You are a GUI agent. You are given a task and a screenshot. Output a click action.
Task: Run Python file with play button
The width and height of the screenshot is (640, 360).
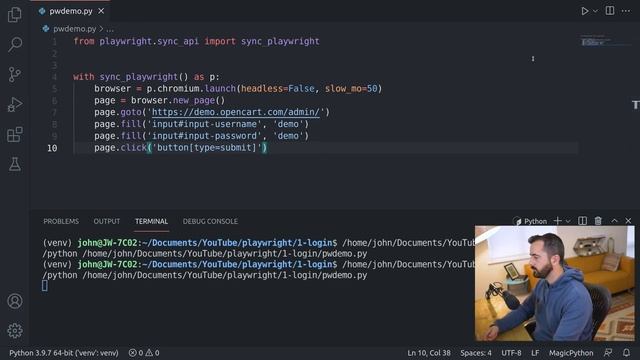pyautogui.click(x=584, y=11)
